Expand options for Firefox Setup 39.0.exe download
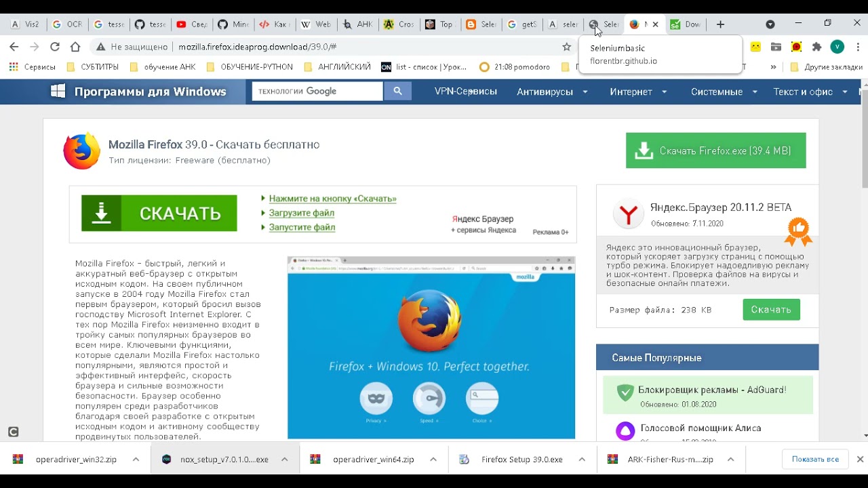Screen dimensions: 868x488 582,460
